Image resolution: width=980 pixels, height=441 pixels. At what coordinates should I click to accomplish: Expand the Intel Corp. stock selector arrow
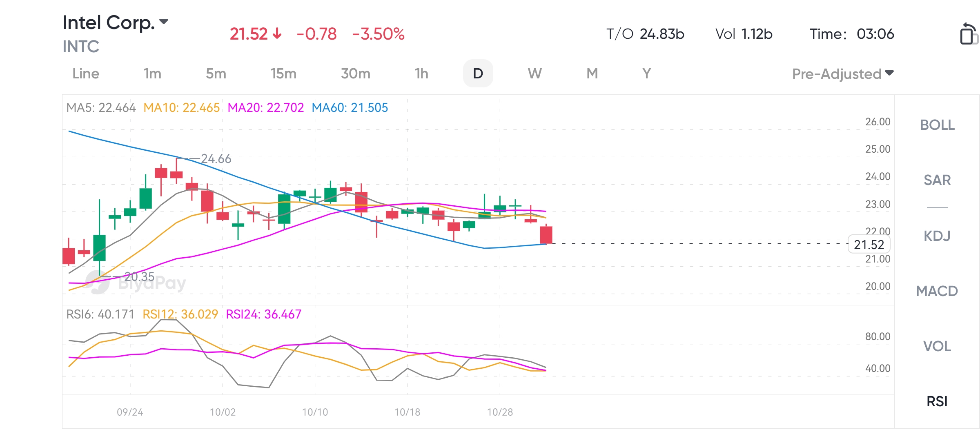(x=164, y=22)
